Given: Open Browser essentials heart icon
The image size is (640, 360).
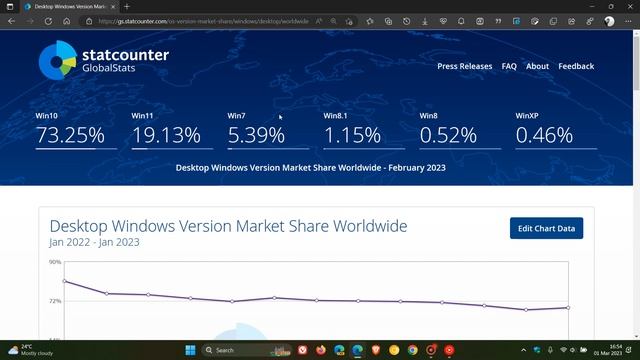Looking at the screenshot, I should point(443,21).
